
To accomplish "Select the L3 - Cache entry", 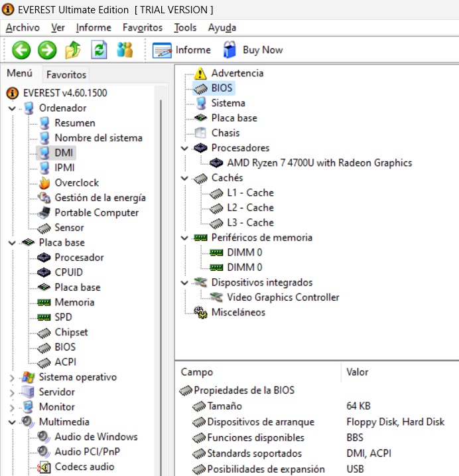I will click(251, 223).
